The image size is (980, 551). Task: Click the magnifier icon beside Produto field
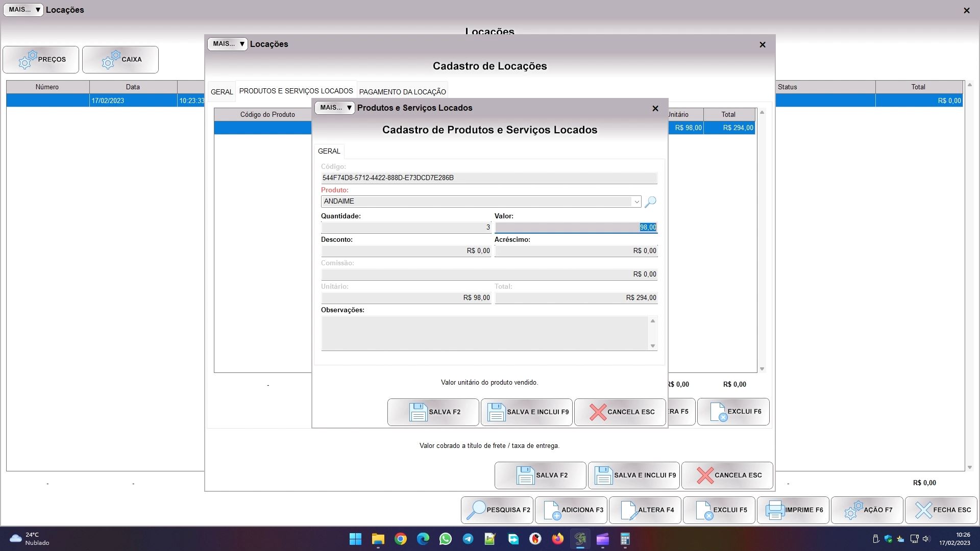click(x=650, y=202)
